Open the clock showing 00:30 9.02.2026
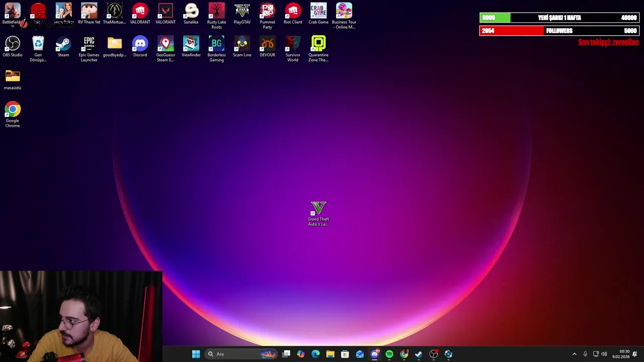This screenshot has height=362, width=644. (x=621, y=354)
